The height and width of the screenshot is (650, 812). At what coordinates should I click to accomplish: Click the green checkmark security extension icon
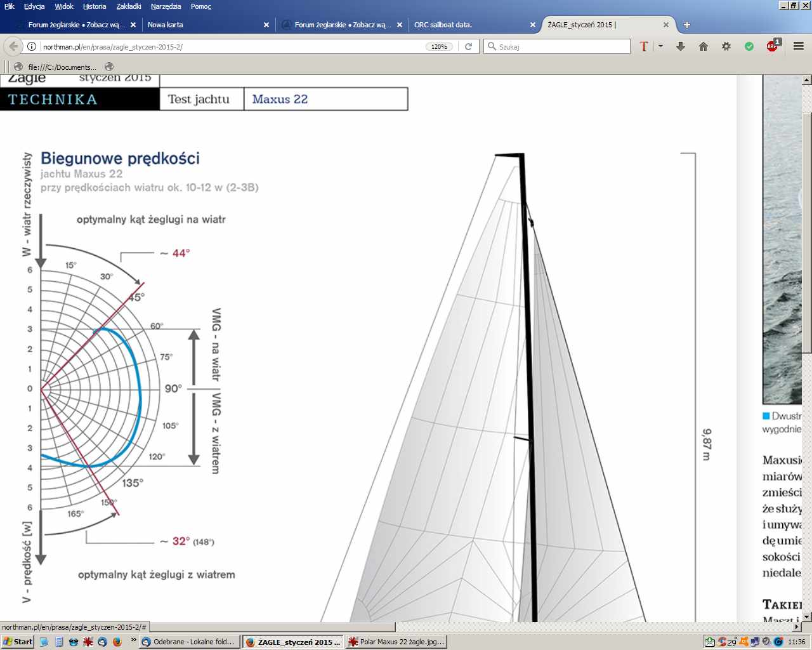749,46
